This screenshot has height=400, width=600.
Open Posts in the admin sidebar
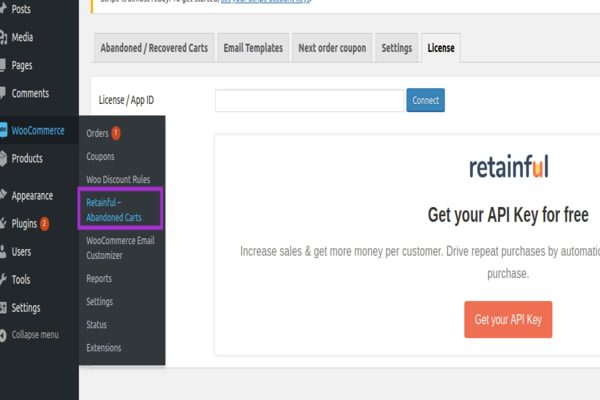[21, 9]
